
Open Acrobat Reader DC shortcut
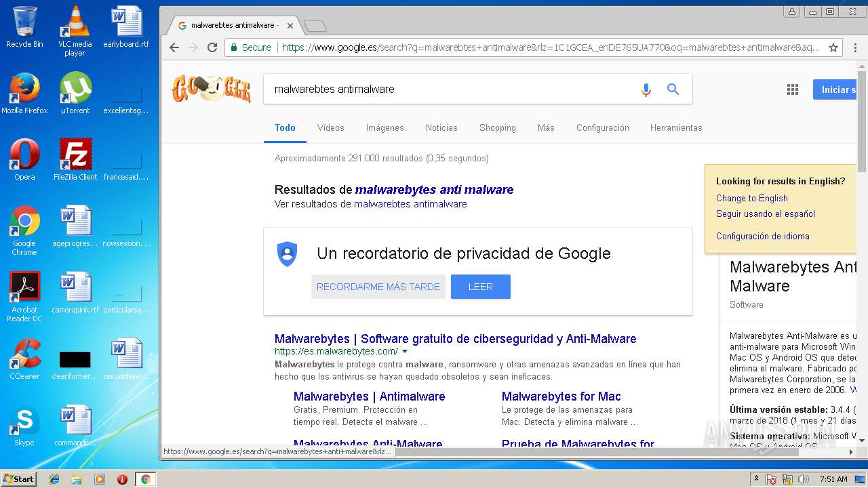coord(24,297)
